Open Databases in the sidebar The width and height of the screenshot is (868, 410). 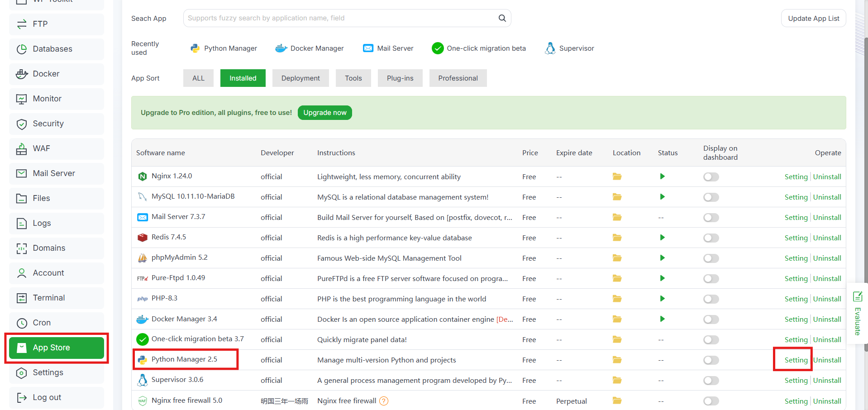pyautogui.click(x=57, y=49)
